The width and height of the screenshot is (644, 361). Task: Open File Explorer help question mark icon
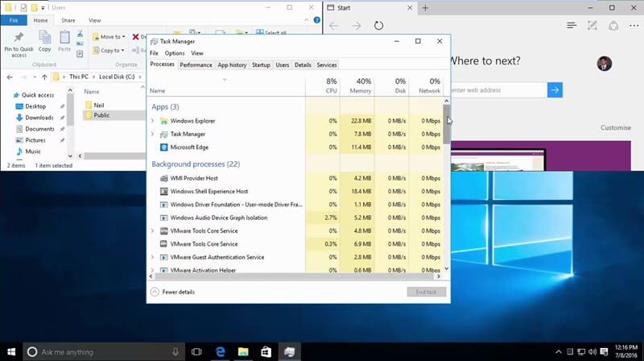click(x=316, y=19)
